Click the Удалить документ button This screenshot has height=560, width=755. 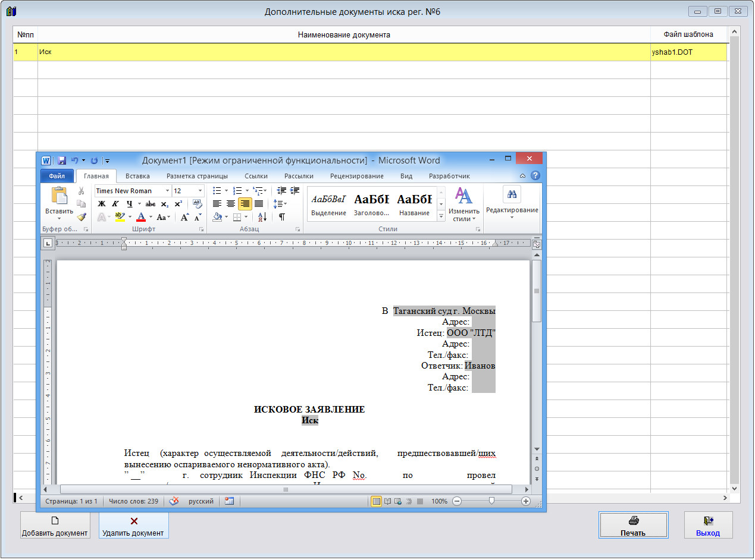click(x=133, y=526)
